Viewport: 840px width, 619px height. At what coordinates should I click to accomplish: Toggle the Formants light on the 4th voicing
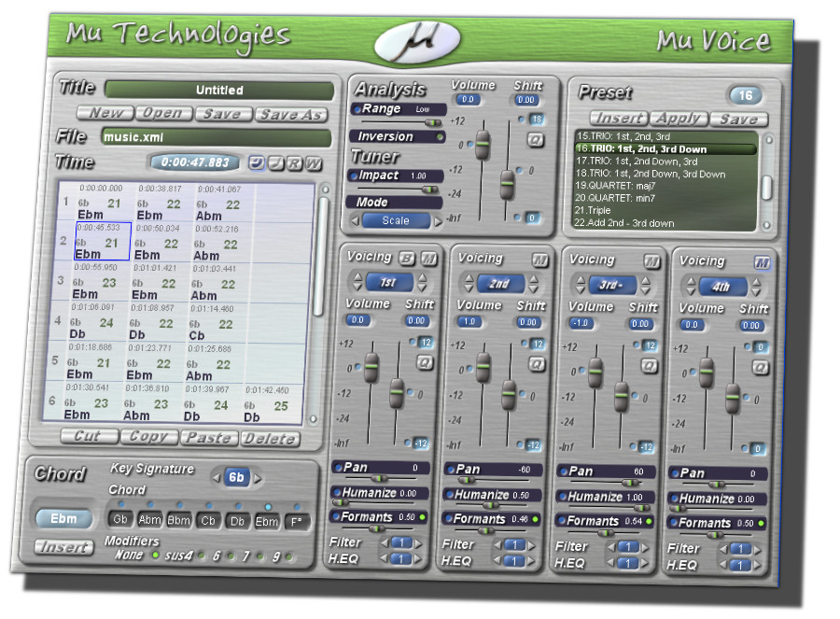tap(761, 524)
